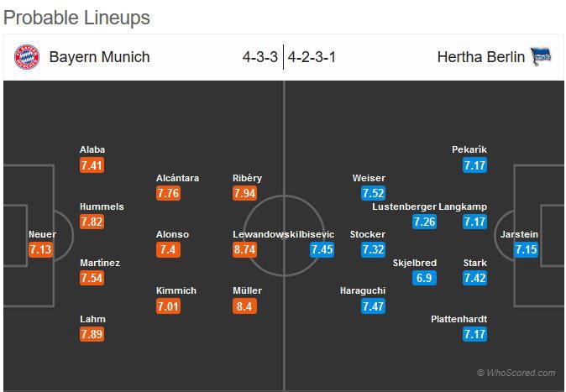Select Kimmich's 7.01 rating badge
The height and width of the screenshot is (392, 566).
click(168, 306)
